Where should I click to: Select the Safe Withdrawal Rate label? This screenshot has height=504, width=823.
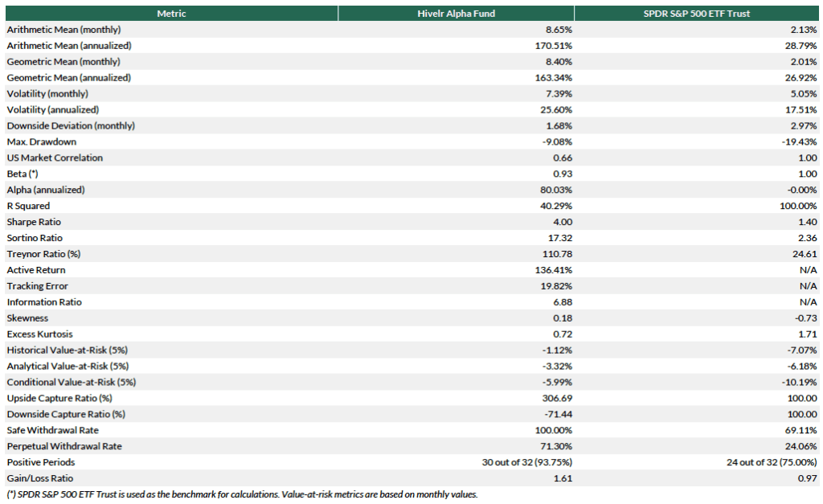pos(52,430)
